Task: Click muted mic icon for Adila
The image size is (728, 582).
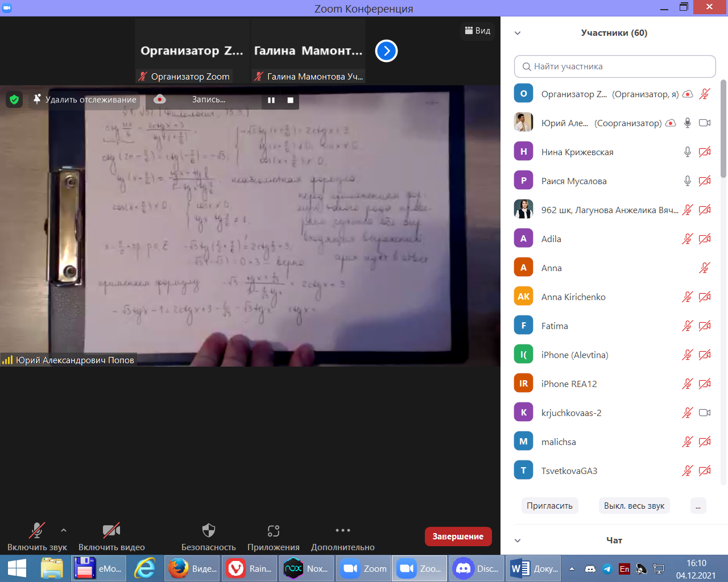Action: pos(688,239)
